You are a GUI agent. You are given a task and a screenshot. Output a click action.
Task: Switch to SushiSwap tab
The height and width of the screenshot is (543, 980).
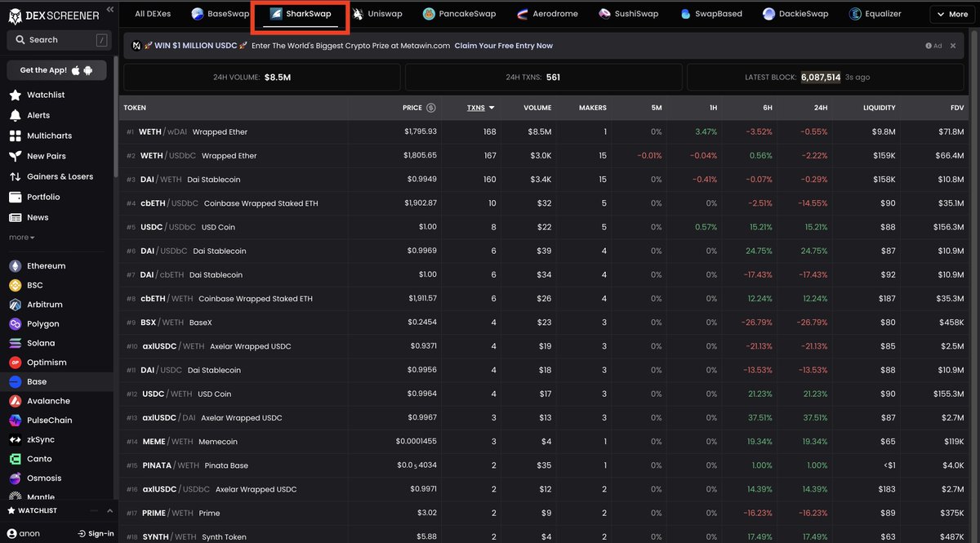pos(627,14)
